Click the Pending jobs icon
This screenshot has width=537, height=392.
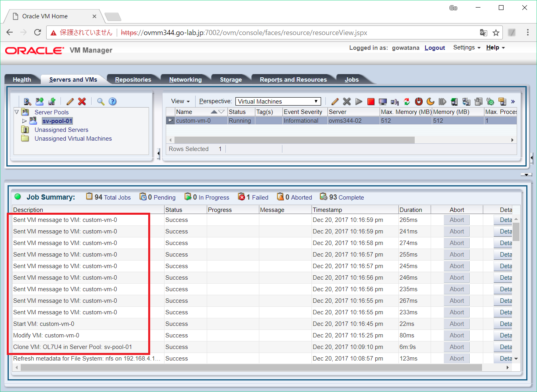143,196
